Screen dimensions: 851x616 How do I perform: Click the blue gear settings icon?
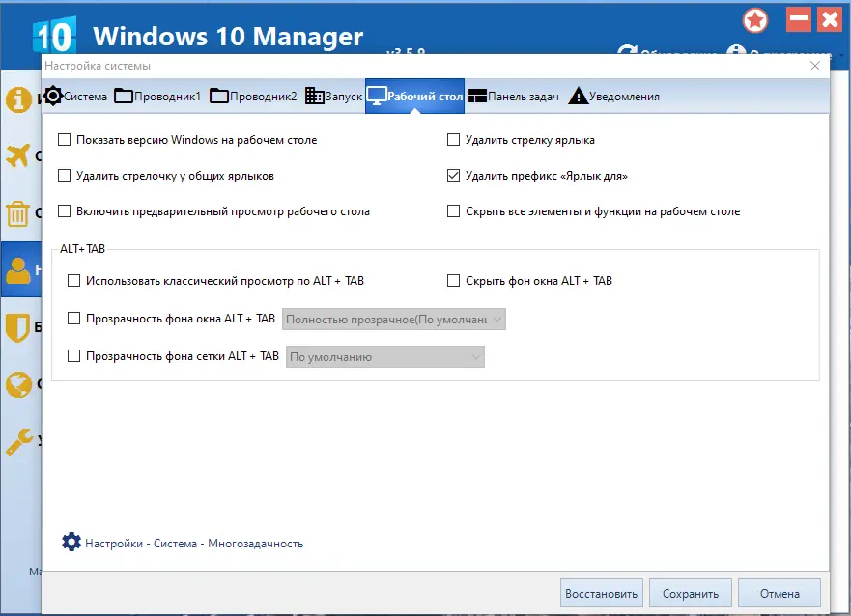(x=71, y=542)
